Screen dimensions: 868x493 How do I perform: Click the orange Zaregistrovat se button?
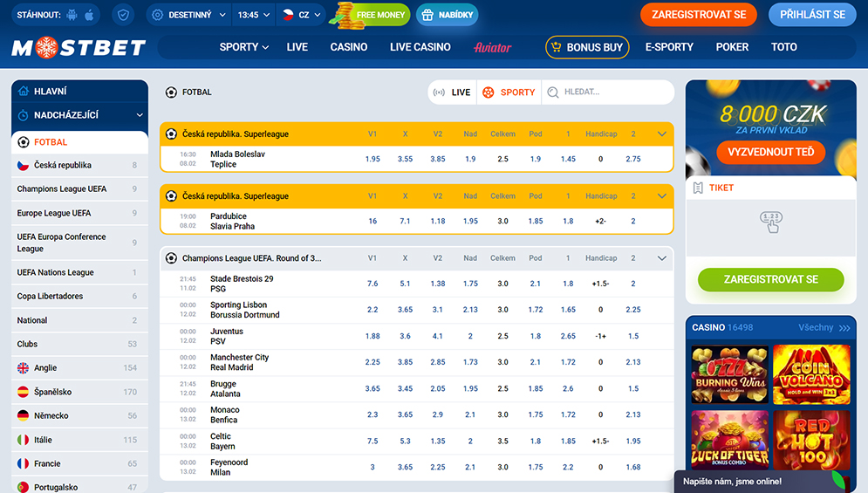tap(699, 15)
